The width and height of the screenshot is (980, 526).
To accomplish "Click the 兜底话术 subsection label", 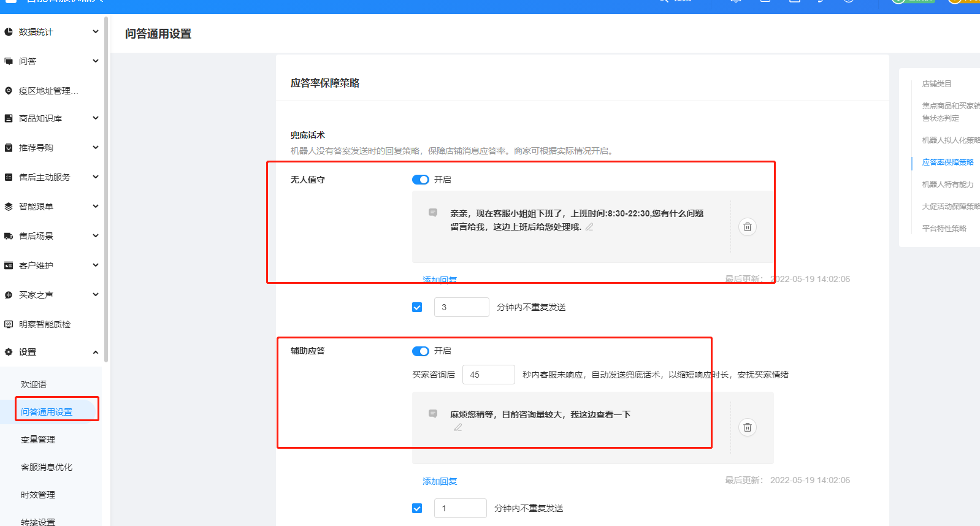I will (x=308, y=135).
